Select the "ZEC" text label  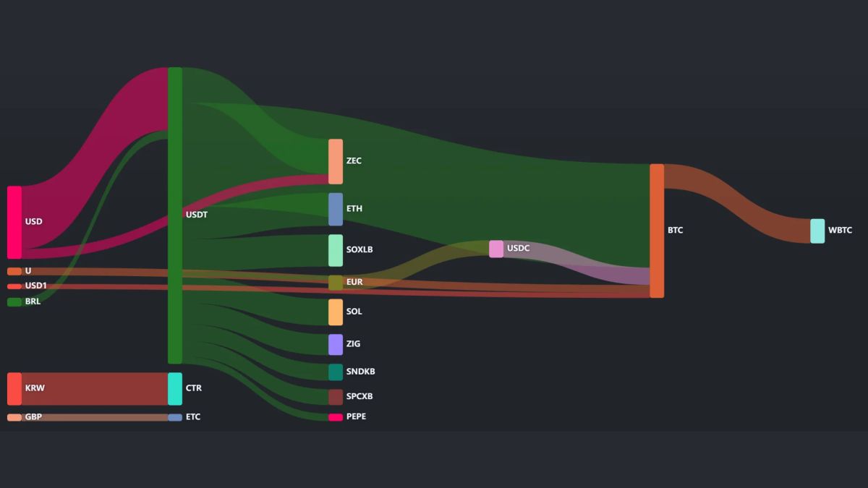point(354,161)
